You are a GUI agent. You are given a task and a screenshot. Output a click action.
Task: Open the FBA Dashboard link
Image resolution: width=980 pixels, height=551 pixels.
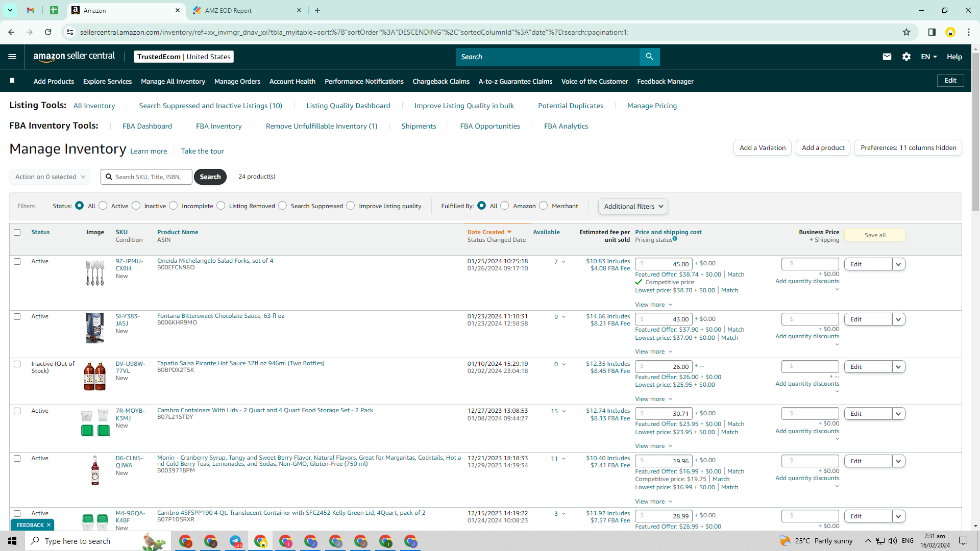147,126
